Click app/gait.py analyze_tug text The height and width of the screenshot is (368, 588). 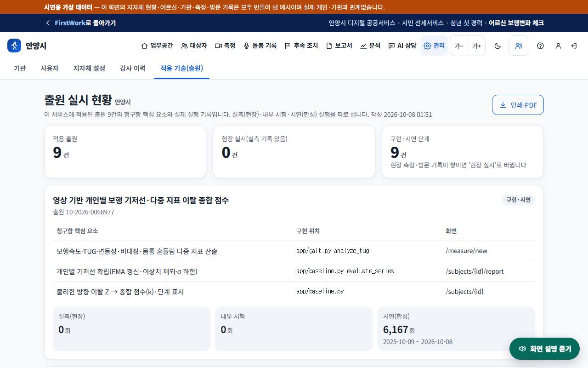pos(333,251)
